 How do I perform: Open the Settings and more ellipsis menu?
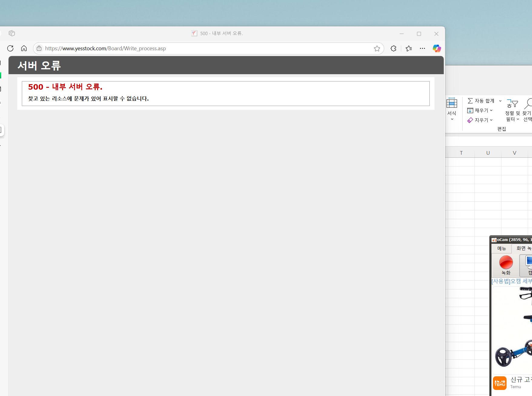coord(422,48)
